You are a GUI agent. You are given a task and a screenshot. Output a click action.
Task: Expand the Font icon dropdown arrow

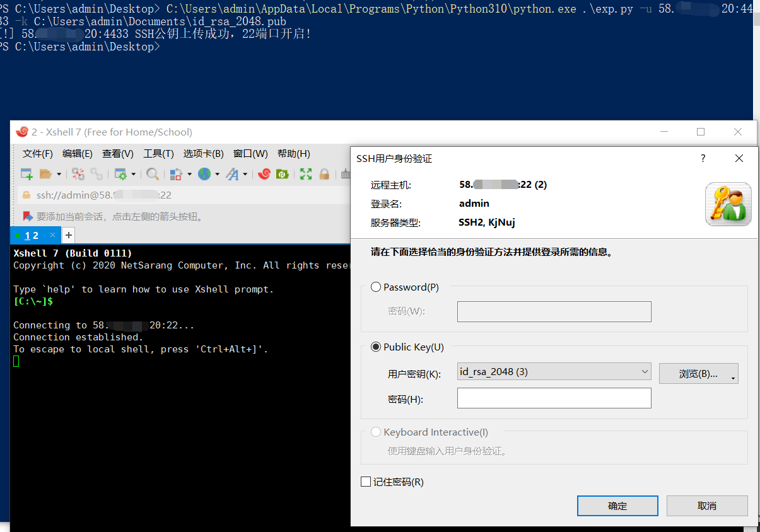click(245, 175)
